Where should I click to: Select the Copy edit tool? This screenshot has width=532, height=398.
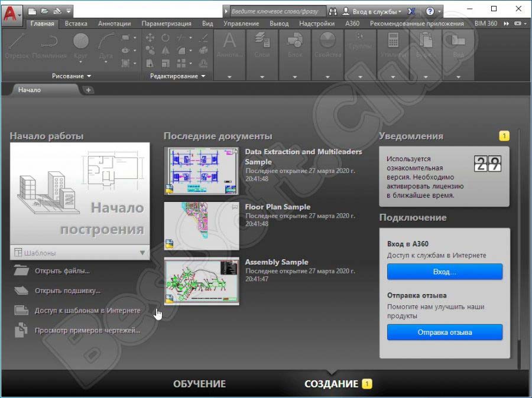coord(150,51)
